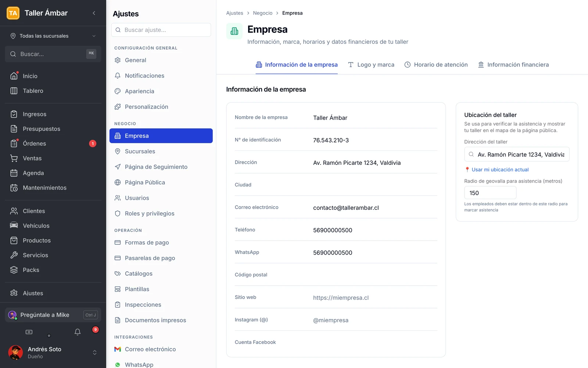The height and width of the screenshot is (368, 588).
Task: Open Plantillas settings
Action: (x=161, y=289)
